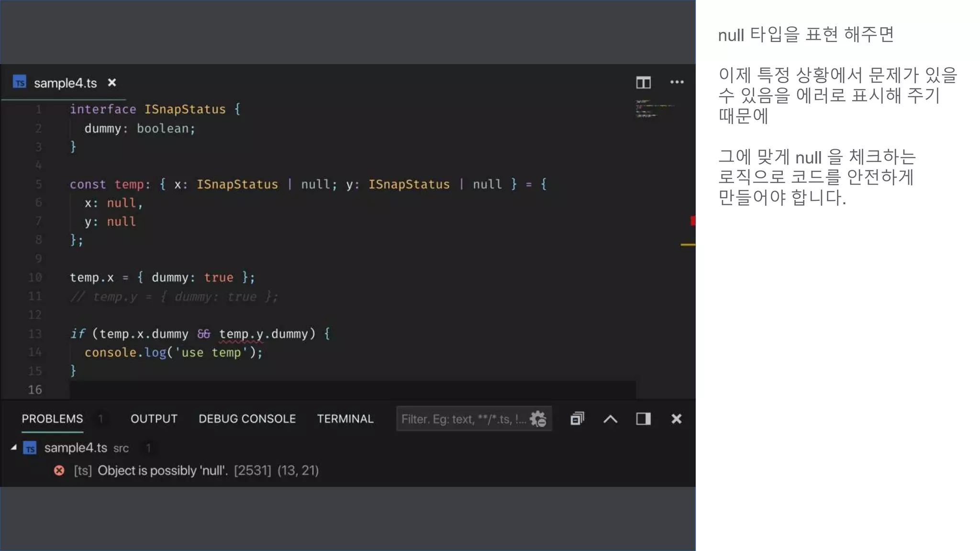980x551 pixels.
Task: Close the sample4.ts editor tab
Action: [112, 83]
